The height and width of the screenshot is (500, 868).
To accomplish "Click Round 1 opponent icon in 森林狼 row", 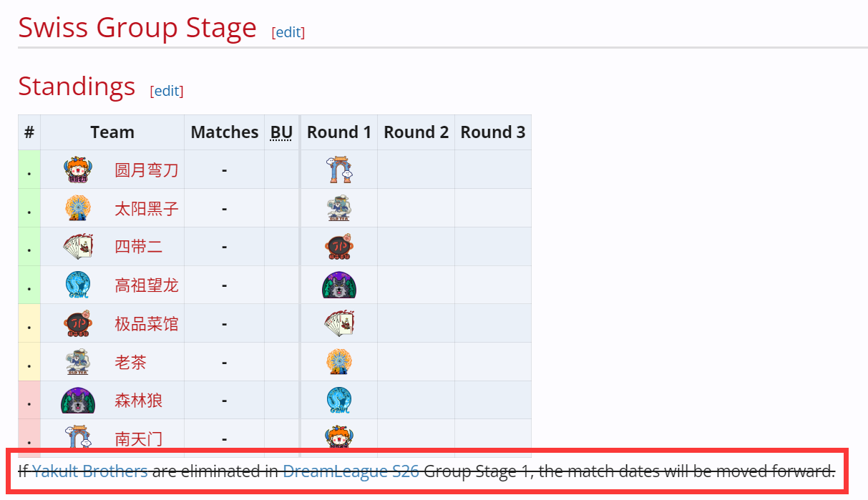I will 338,401.
